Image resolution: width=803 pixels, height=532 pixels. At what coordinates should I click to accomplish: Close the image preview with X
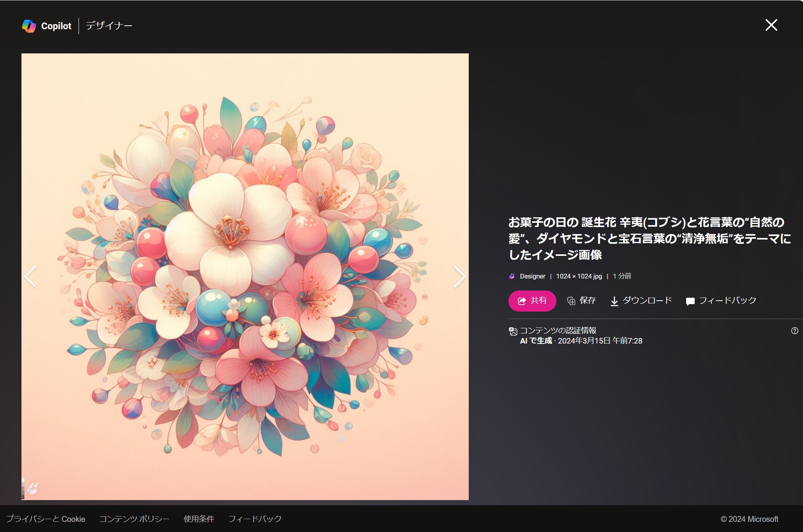tap(771, 25)
